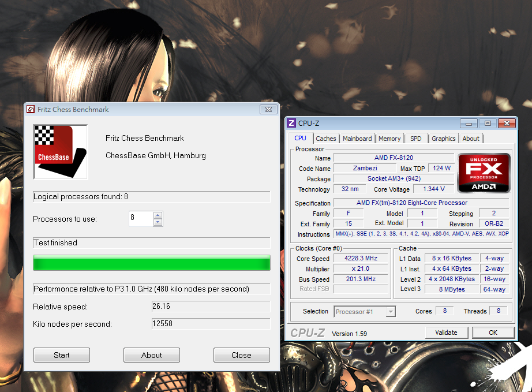The height and width of the screenshot is (392, 532).
Task: Click the Cores count value
Action: click(x=445, y=311)
